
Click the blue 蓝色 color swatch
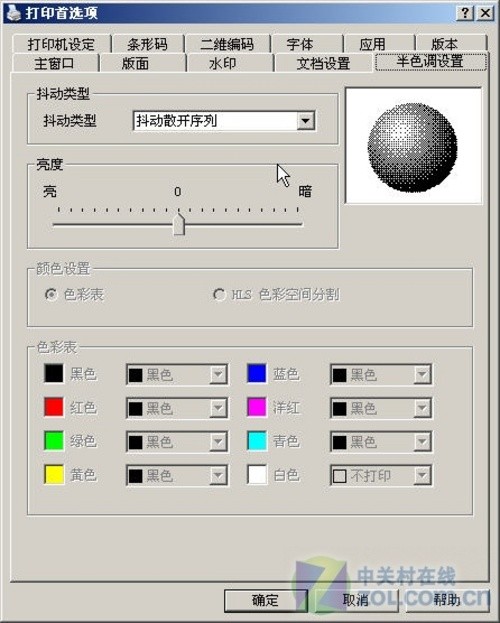pos(257,373)
